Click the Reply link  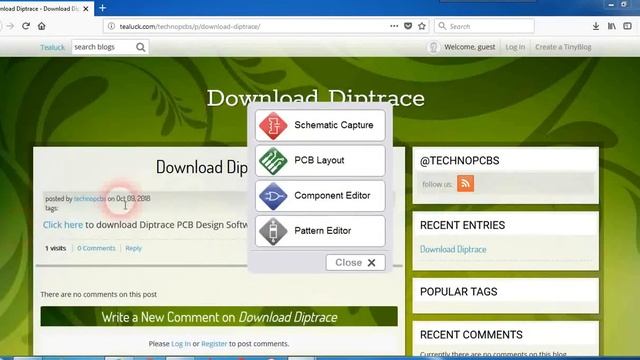point(133,248)
